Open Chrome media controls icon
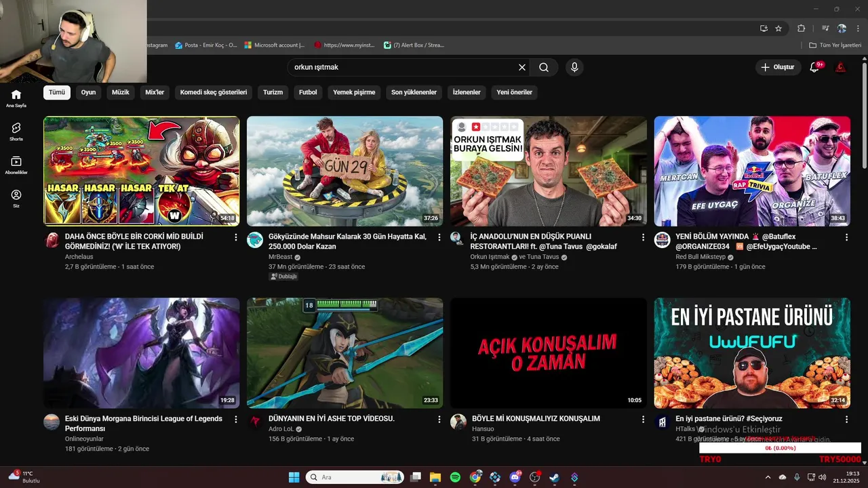The image size is (868, 488). (825, 28)
